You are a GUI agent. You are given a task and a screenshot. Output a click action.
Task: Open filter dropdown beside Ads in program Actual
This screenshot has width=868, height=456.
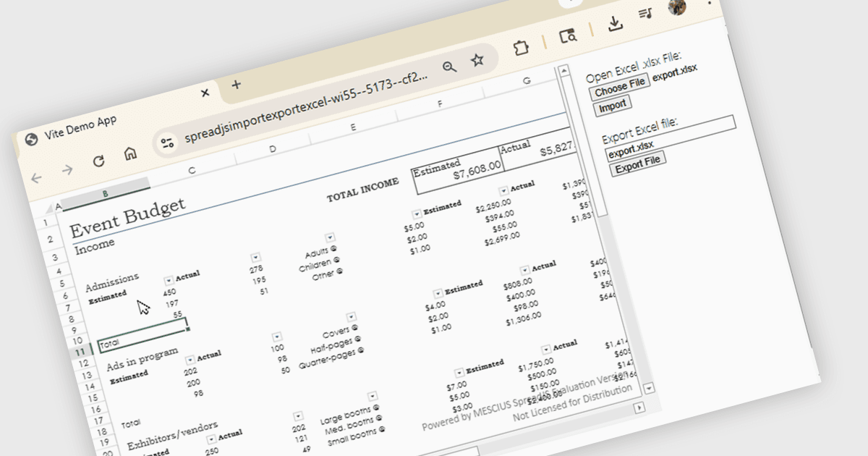(x=190, y=360)
